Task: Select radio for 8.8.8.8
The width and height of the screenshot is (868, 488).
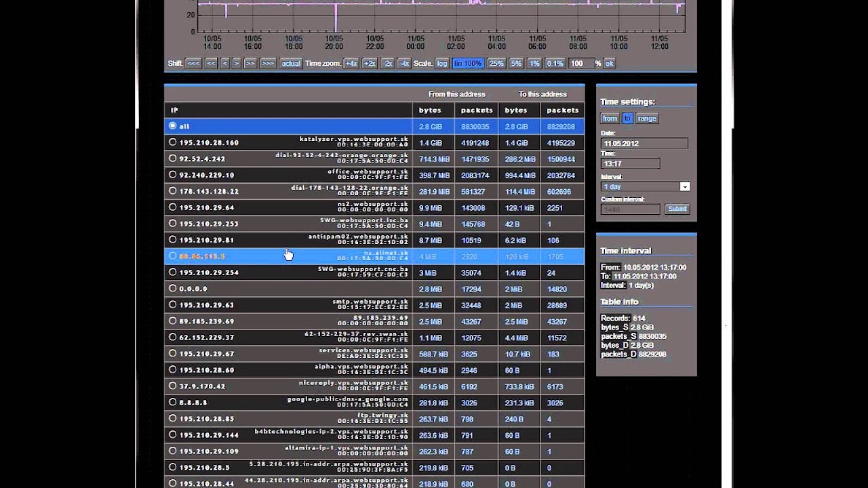Action: (172, 403)
